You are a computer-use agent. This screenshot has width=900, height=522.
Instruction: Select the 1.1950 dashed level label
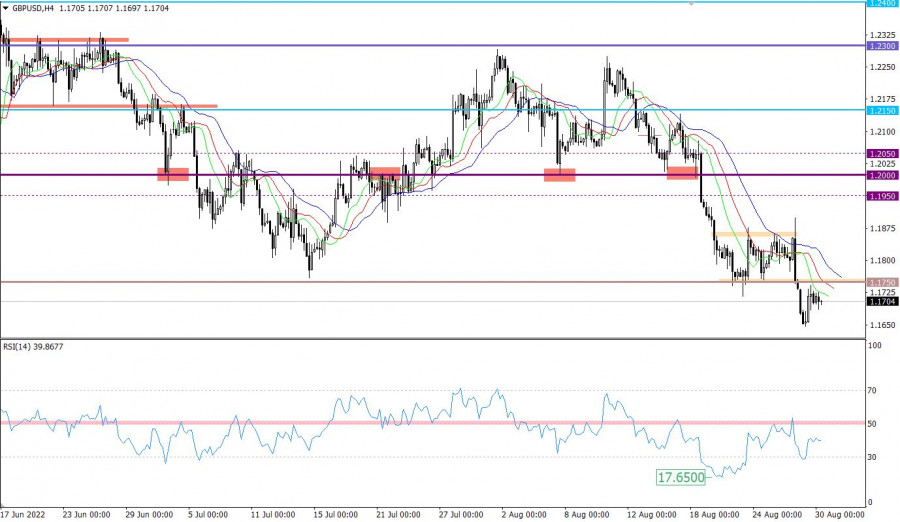(x=881, y=196)
